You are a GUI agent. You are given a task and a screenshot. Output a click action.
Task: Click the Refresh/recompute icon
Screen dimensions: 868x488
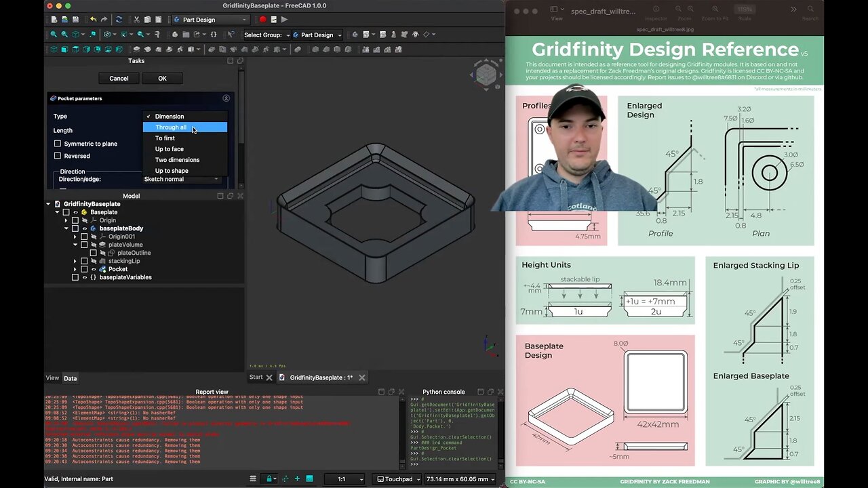click(x=119, y=20)
